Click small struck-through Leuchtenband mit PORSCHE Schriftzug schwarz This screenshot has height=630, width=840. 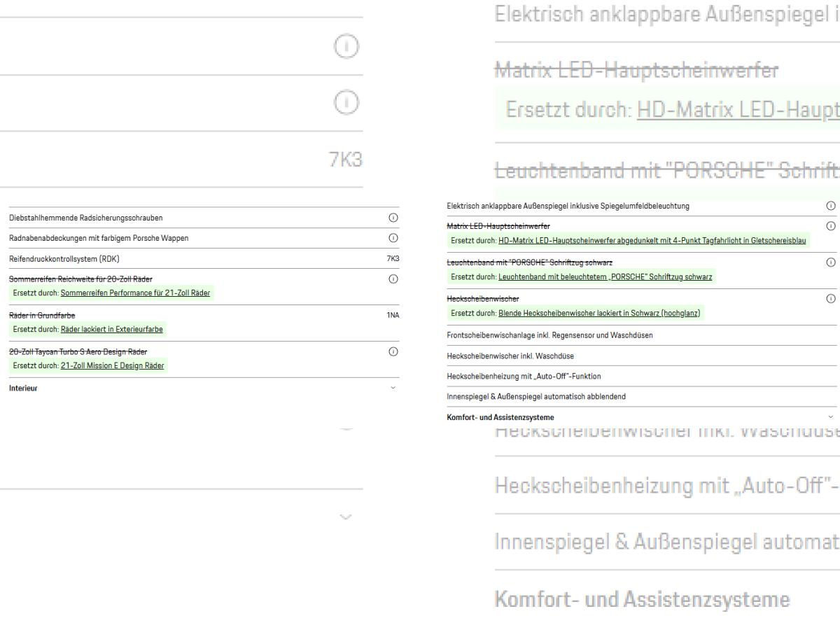tap(529, 262)
